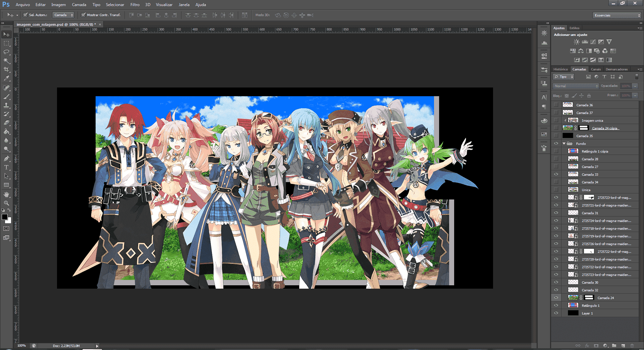Click the auto-align layers icon
644x350 pixels.
coord(245,15)
